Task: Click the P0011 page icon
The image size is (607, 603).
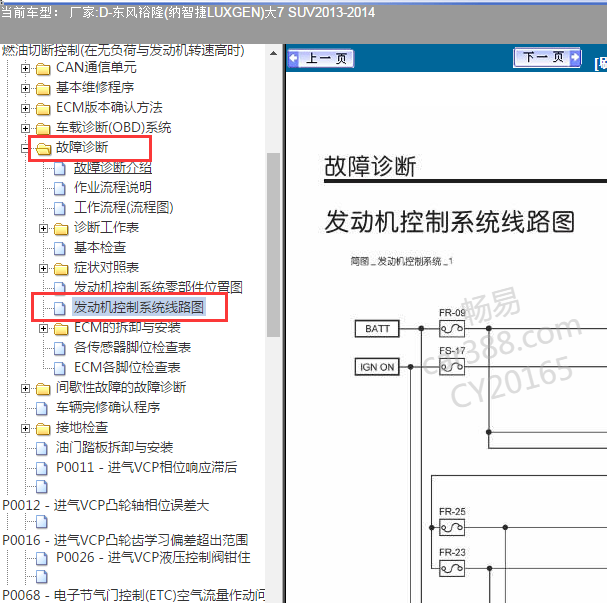Action: point(41,468)
